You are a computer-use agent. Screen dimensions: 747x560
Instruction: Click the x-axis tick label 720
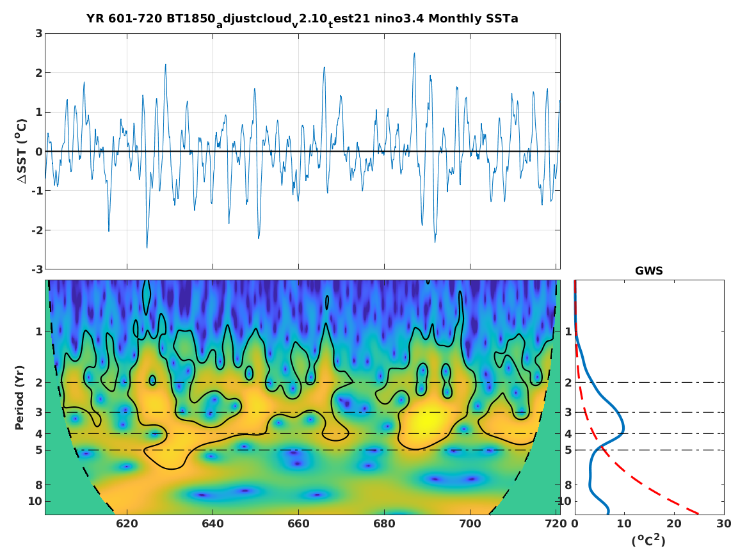point(556,524)
